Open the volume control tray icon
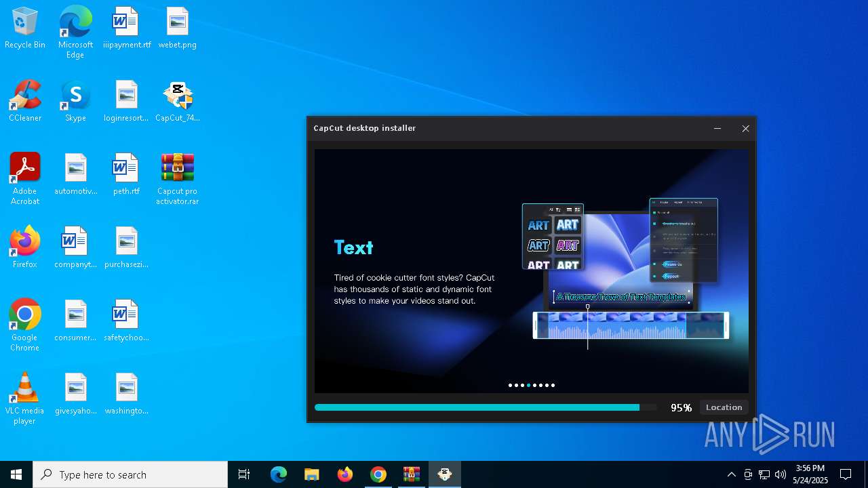Viewport: 868px width, 488px height. (781, 474)
